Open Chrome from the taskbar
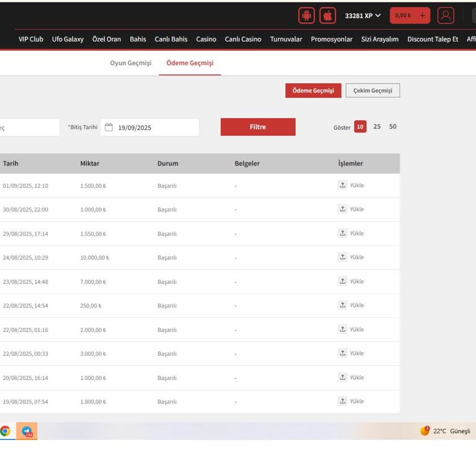The image size is (476, 476). (5, 431)
